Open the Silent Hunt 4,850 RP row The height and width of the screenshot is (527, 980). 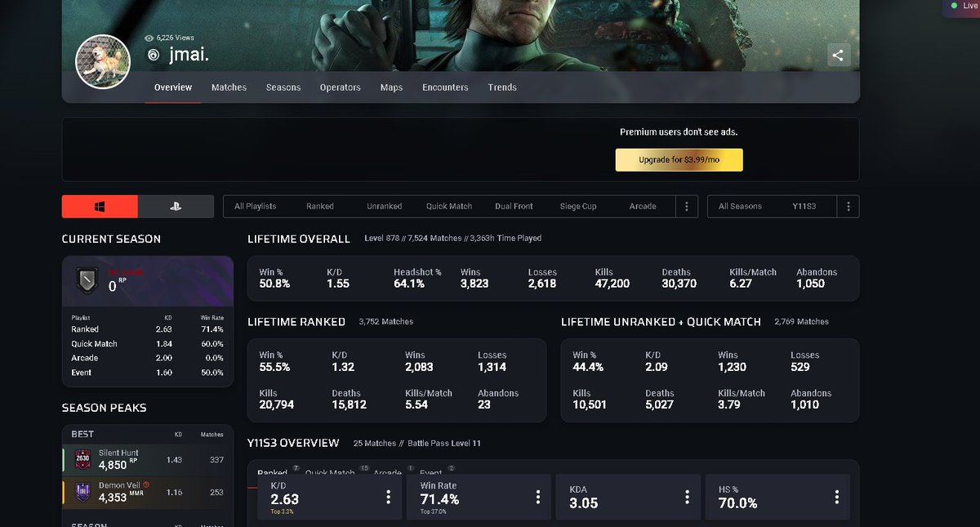tap(148, 460)
